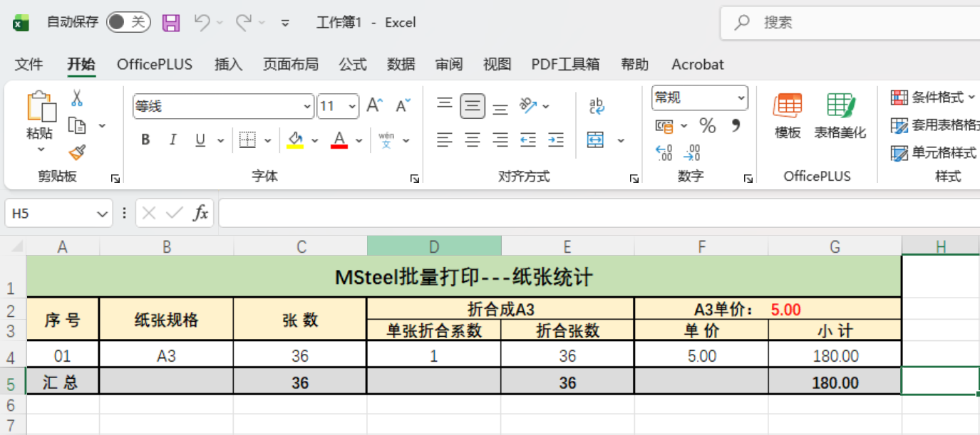The width and height of the screenshot is (980, 435).
Task: Open the font size 11 dropdown
Action: (x=353, y=107)
